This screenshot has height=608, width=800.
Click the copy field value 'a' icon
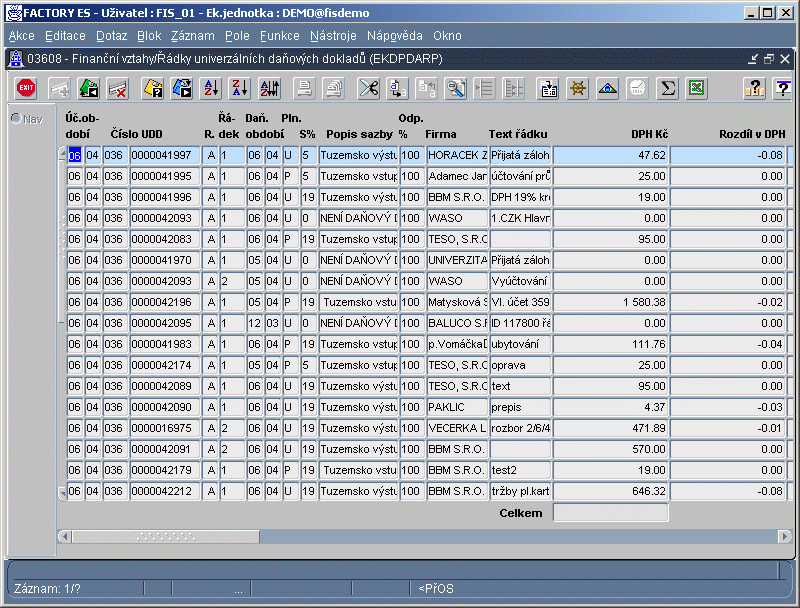tap(397, 88)
